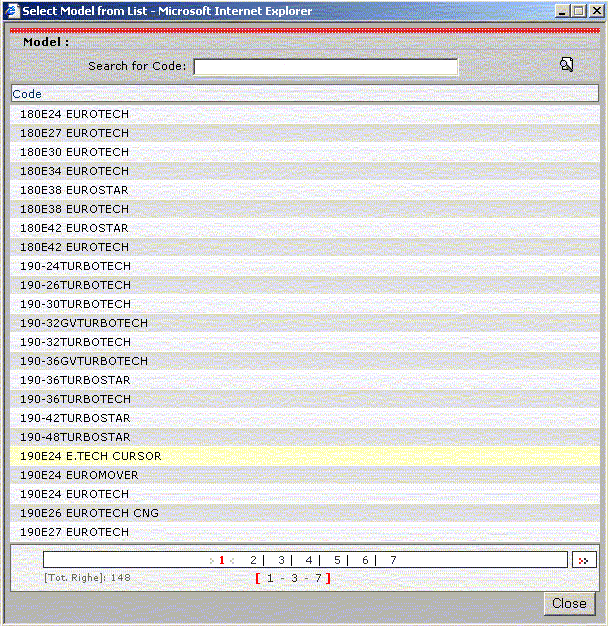608x626 pixels.
Task: Go to page 5 of results
Action: [x=337, y=560]
